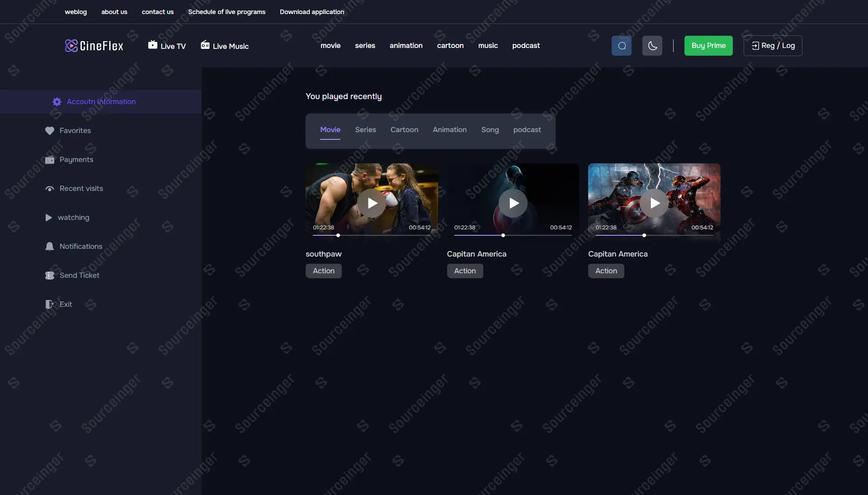Screen dimensions: 868x495
Task: Open Favorites text in sidebar
Action: (75, 131)
